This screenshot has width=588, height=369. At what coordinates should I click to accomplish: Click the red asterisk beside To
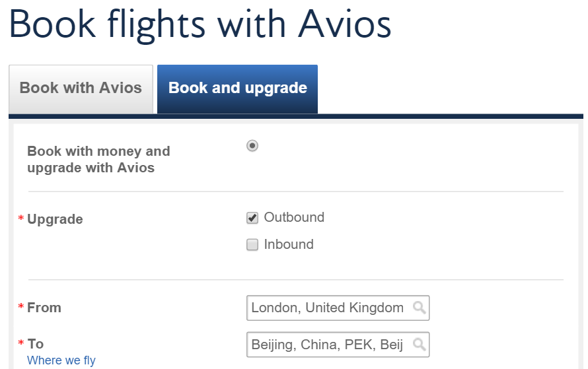pos(21,343)
